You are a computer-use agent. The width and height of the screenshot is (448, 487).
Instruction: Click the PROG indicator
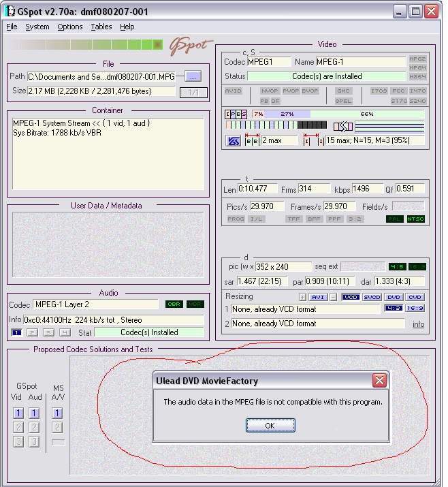[236, 219]
